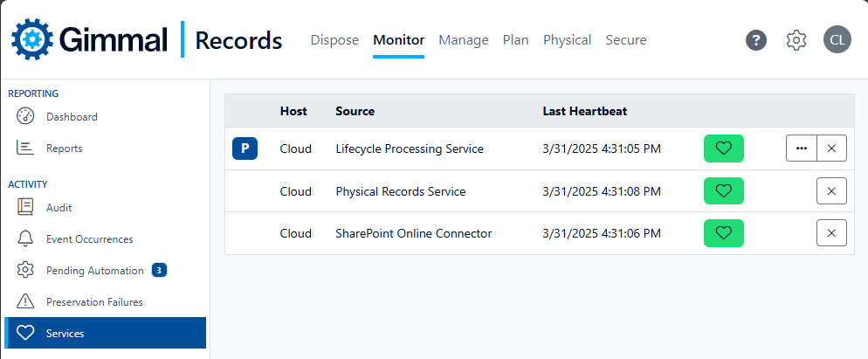Go to Reports in the sidebar

[x=64, y=148]
